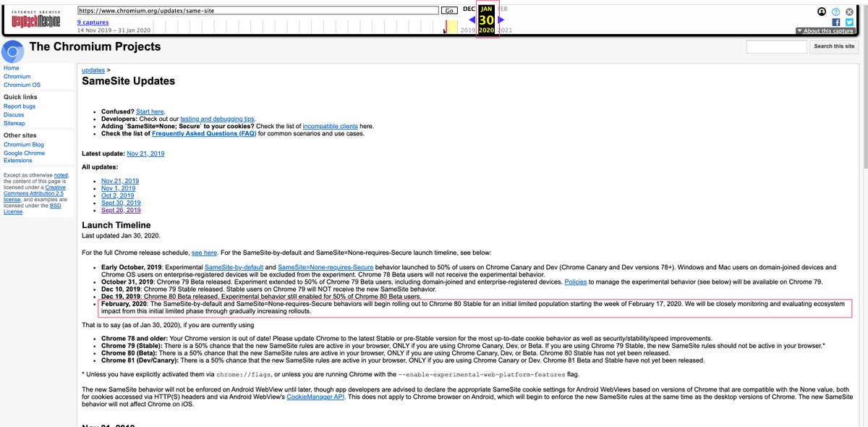This screenshot has height=427, width=868.
Task: Select 2019 year in Wayback timeline
Action: [468, 30]
